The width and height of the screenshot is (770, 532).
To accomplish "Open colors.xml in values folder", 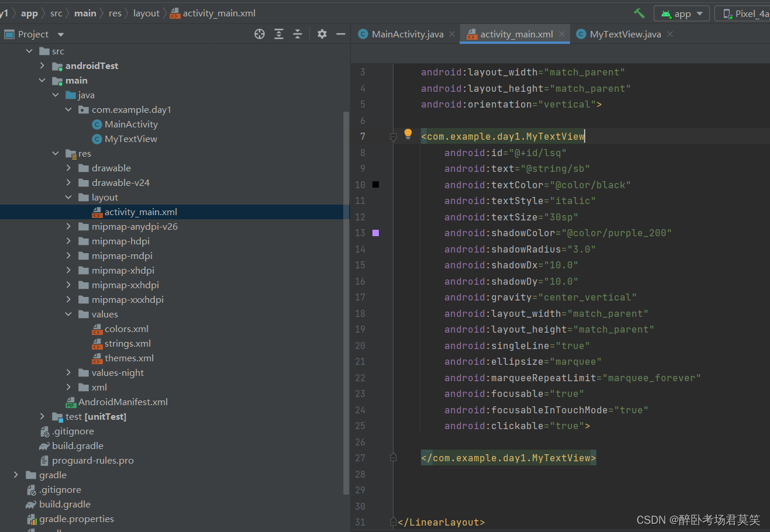I will (120, 329).
